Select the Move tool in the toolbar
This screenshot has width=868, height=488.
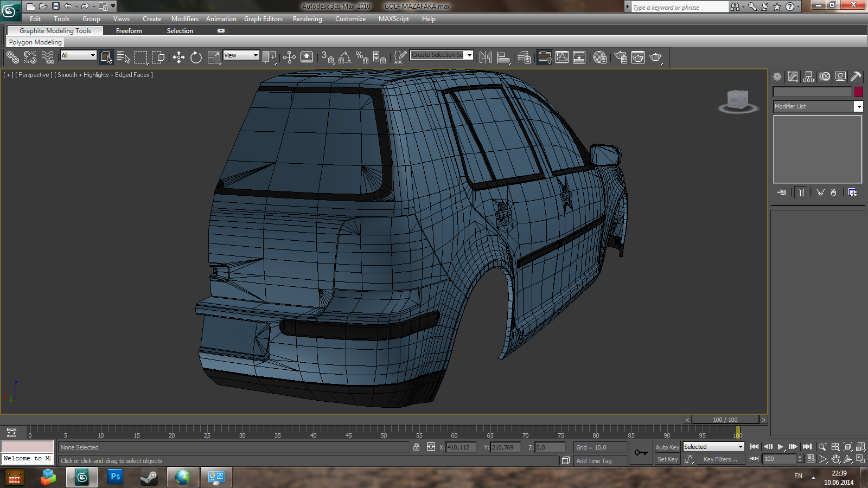(178, 57)
